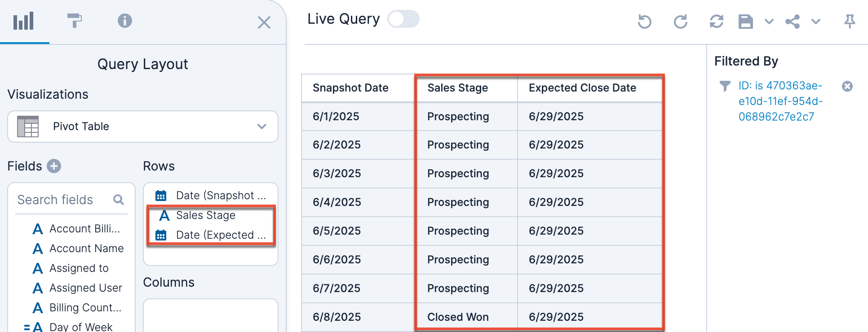The width and height of the screenshot is (868, 332).
Task: Switch to the paint roller format tab
Action: pyautogui.click(x=74, y=21)
